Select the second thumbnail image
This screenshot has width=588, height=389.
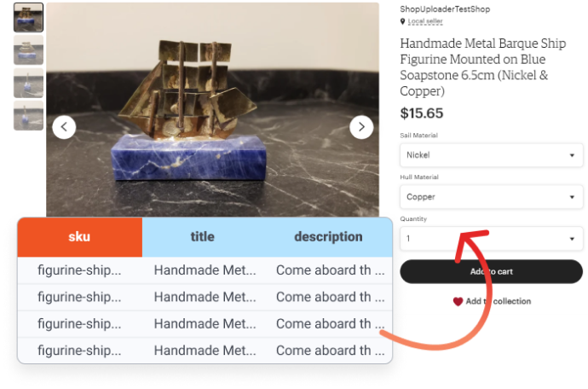28,50
